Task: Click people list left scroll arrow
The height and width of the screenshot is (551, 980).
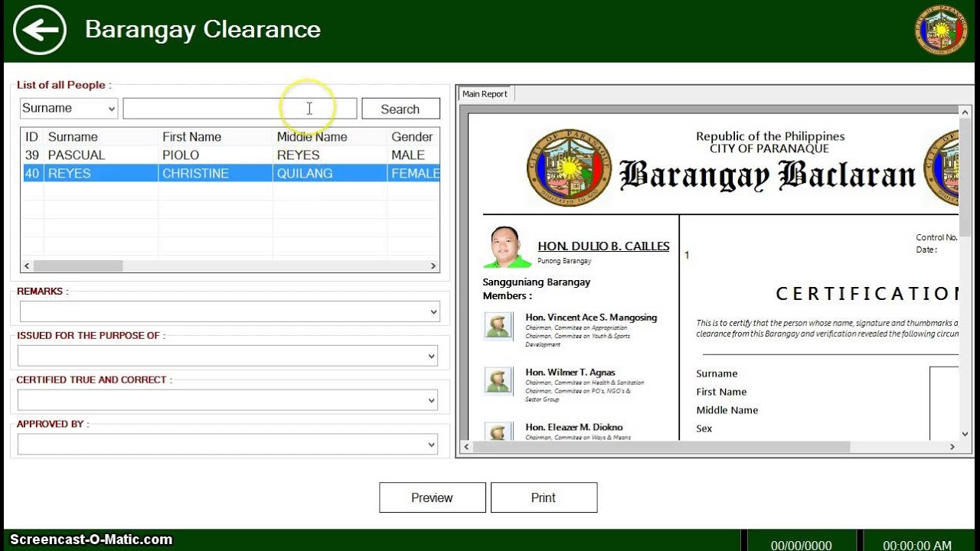Action: 27,266
